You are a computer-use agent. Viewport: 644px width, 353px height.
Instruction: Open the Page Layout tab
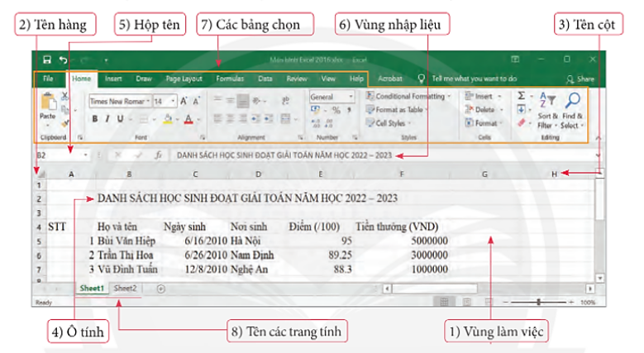(x=184, y=79)
